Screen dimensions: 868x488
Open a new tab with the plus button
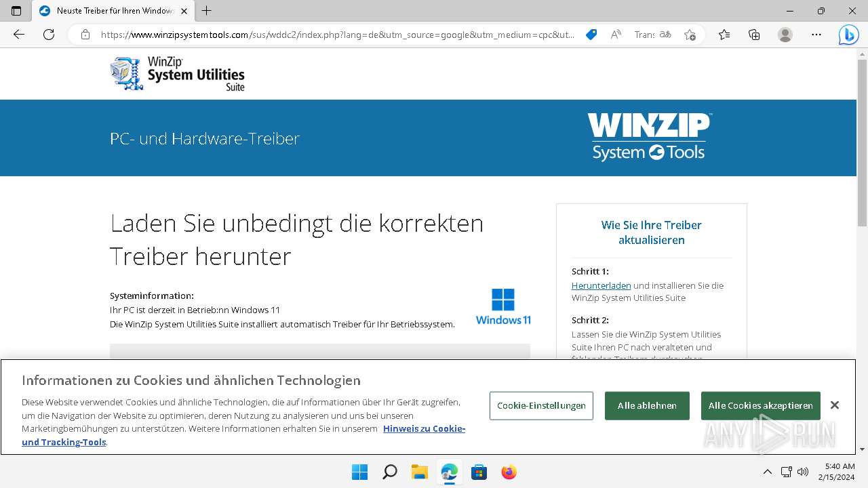point(207,11)
